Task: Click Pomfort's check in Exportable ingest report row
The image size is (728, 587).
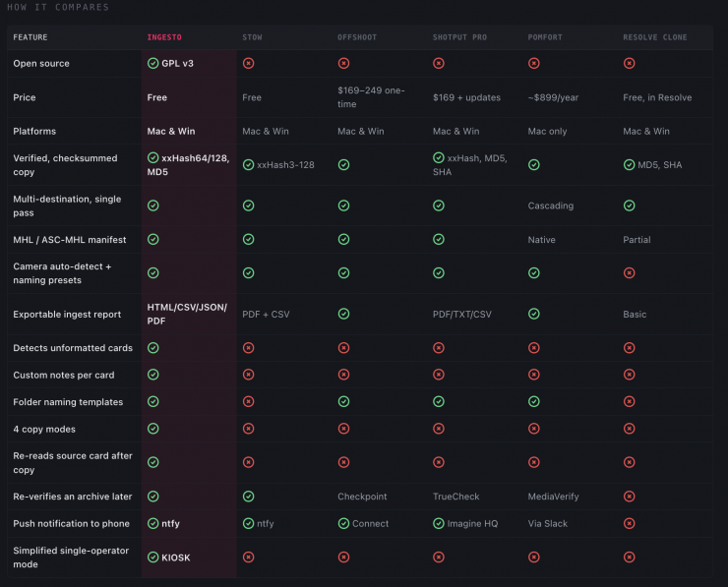Action: click(534, 314)
